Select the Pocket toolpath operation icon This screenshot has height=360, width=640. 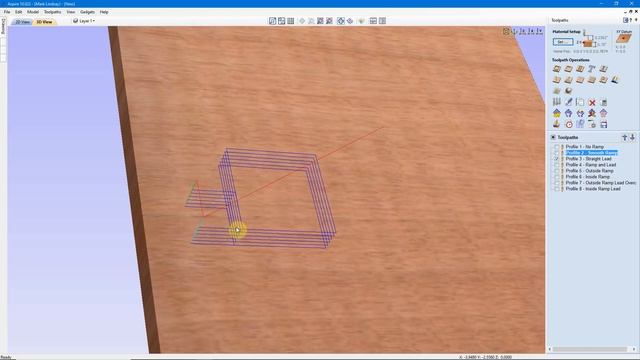(x=569, y=69)
